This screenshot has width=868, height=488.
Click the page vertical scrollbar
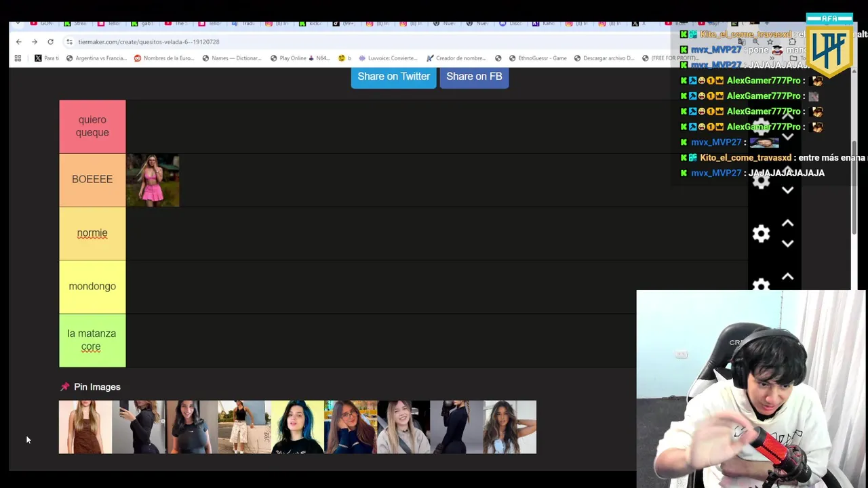tap(854, 188)
